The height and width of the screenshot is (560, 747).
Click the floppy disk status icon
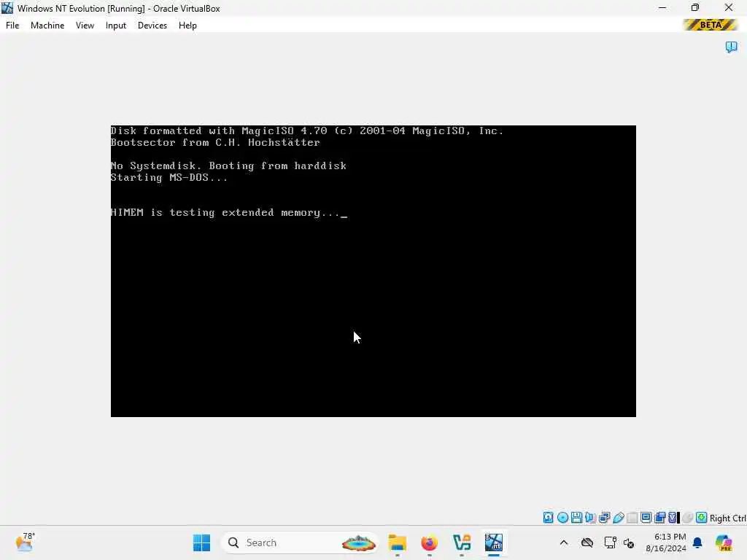click(x=576, y=517)
